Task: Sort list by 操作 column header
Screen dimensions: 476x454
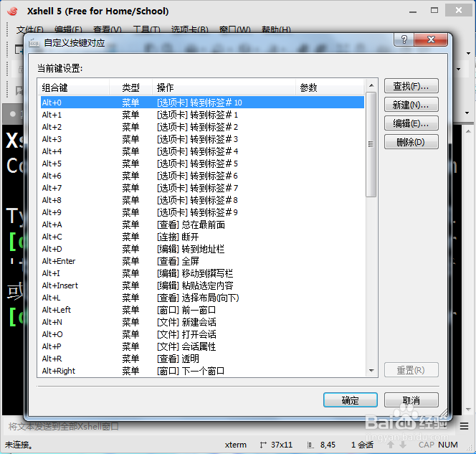Action: click(224, 88)
